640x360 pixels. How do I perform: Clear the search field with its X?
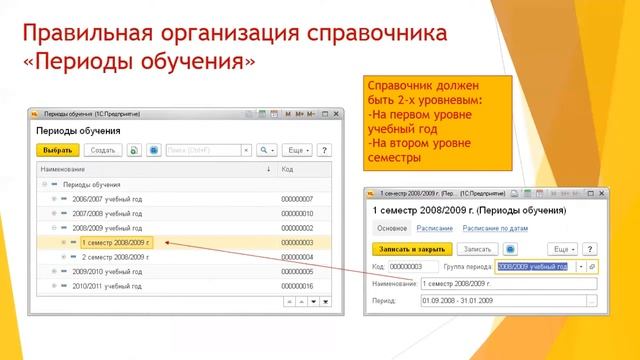pyautogui.click(x=246, y=150)
